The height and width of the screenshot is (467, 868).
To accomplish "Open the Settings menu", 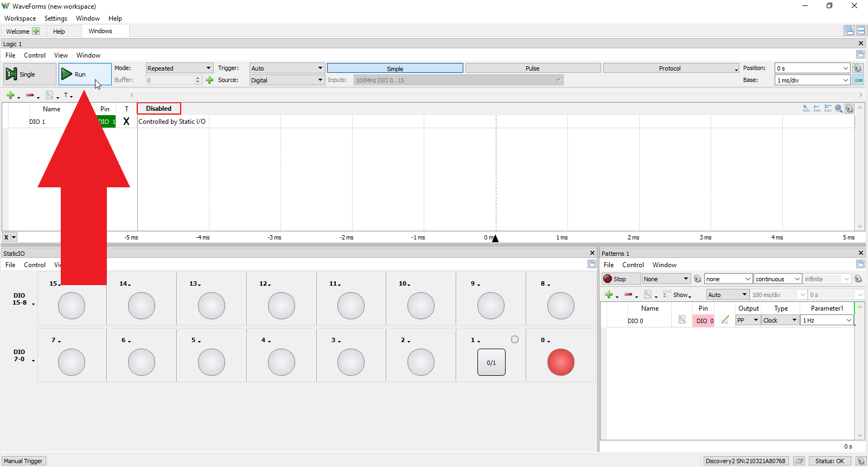I will (56, 18).
